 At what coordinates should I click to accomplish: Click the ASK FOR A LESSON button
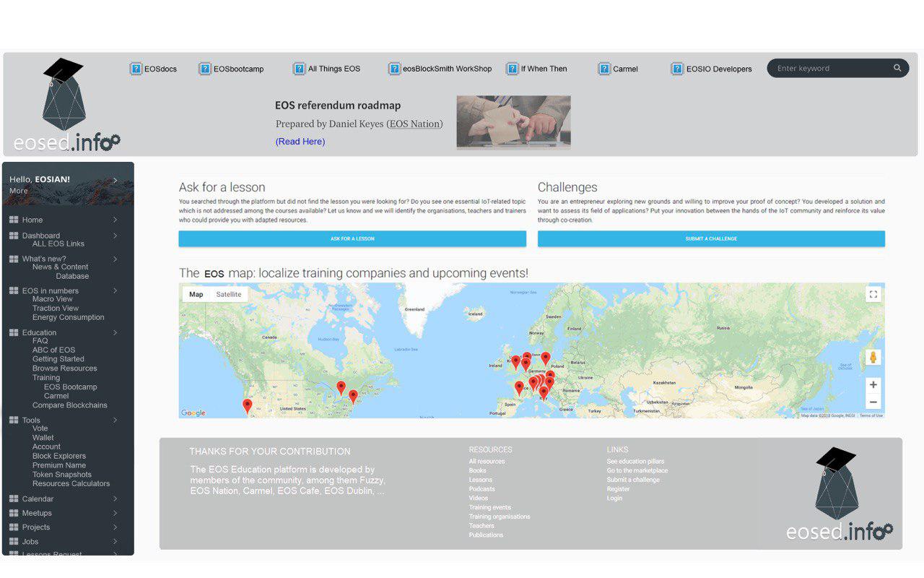pos(352,238)
